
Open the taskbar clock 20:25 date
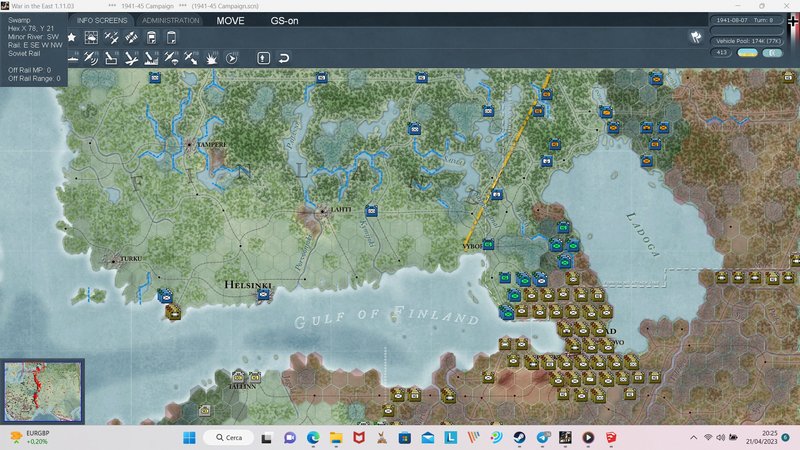click(x=761, y=437)
